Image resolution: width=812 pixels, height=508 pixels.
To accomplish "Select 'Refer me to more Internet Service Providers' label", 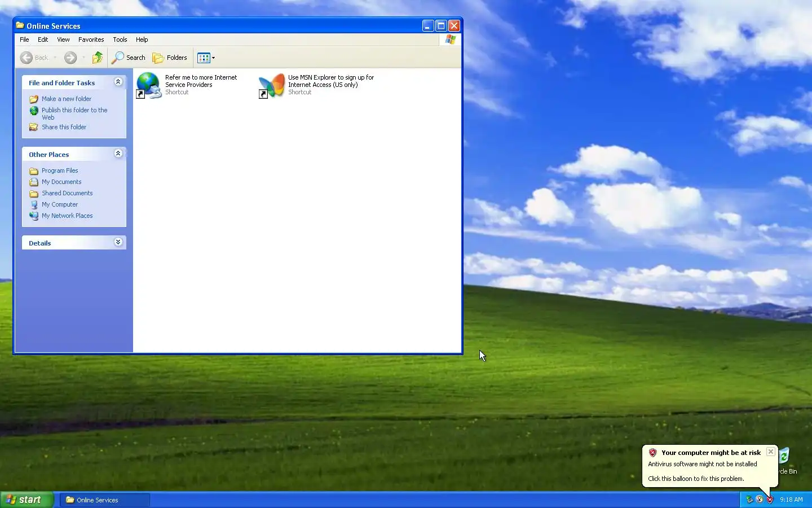I will (201, 81).
